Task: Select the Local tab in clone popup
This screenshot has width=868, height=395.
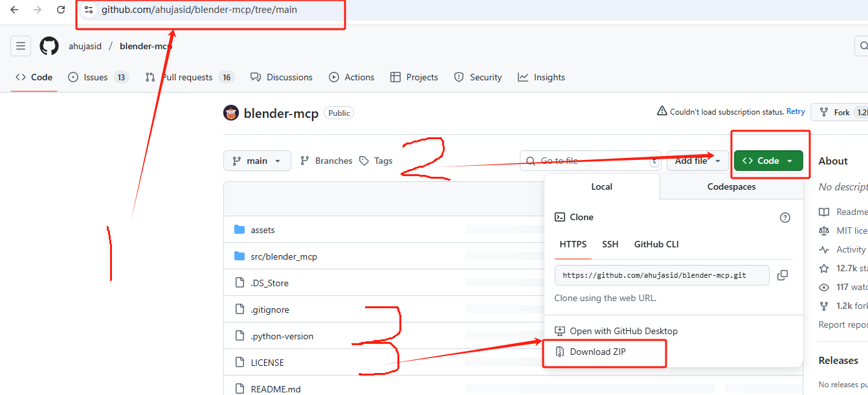Action: coord(601,186)
